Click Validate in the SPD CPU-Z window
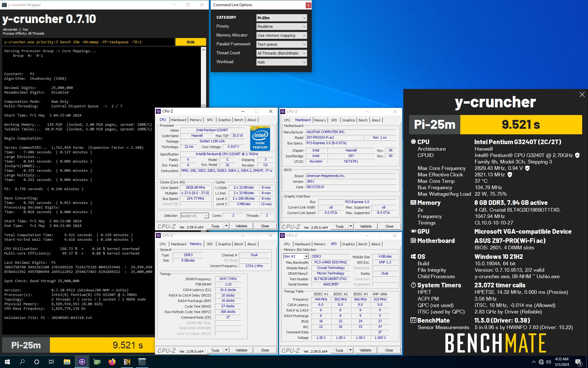 [x=365, y=350]
